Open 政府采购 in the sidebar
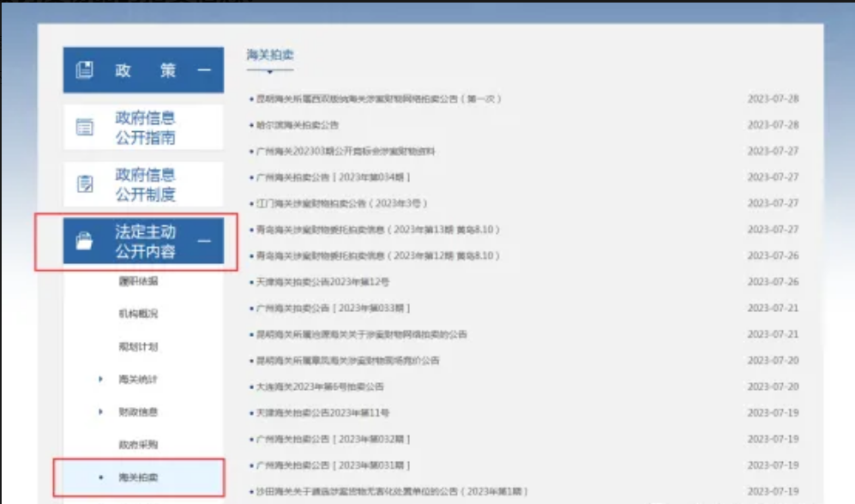The height and width of the screenshot is (504, 855). click(x=139, y=445)
